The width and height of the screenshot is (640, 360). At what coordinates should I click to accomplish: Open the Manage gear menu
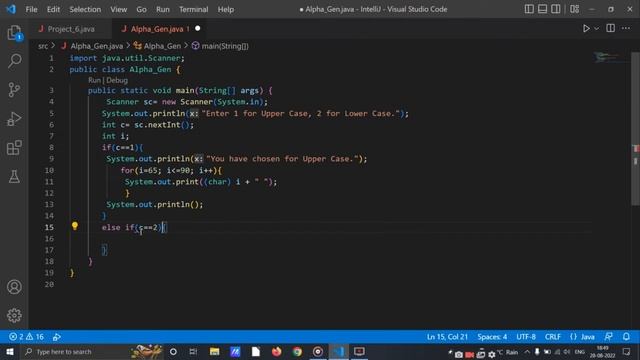coord(14,315)
